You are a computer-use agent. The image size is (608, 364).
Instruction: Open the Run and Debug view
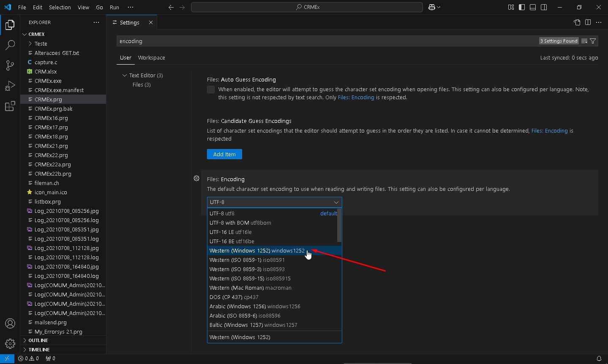click(10, 86)
